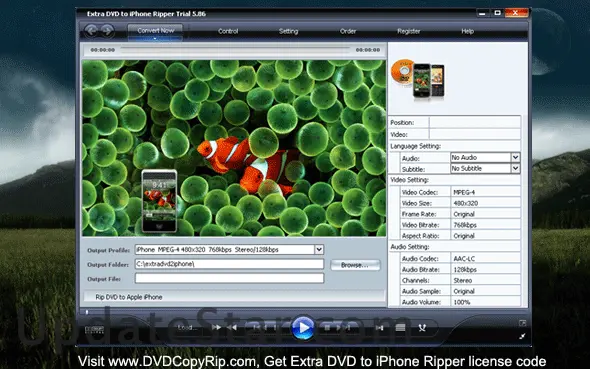Click the empty Output File field
This screenshot has width=590, height=369.
229,278
